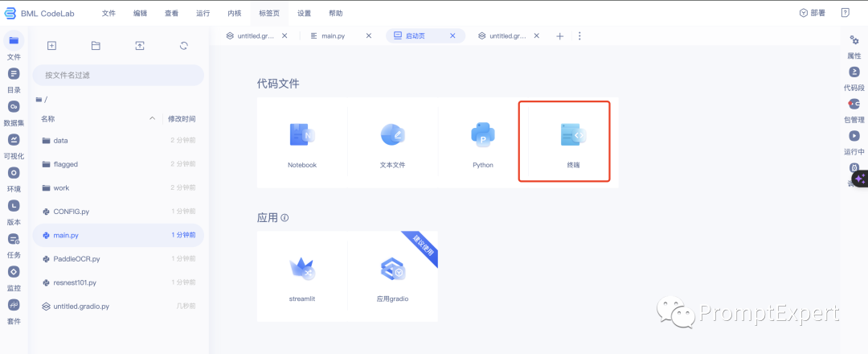Image resolution: width=868 pixels, height=354 pixels.
Task: Open the 运行中 panel
Action: [x=854, y=142]
